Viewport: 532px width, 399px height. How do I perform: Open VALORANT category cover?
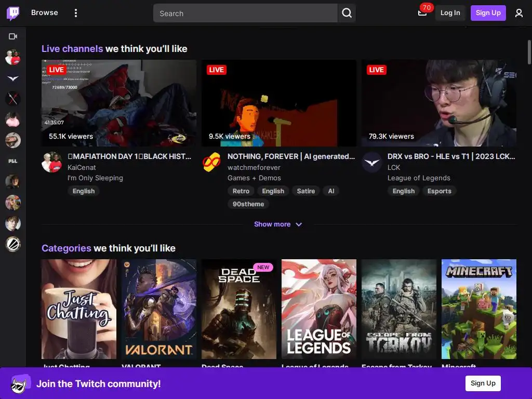[159, 309]
